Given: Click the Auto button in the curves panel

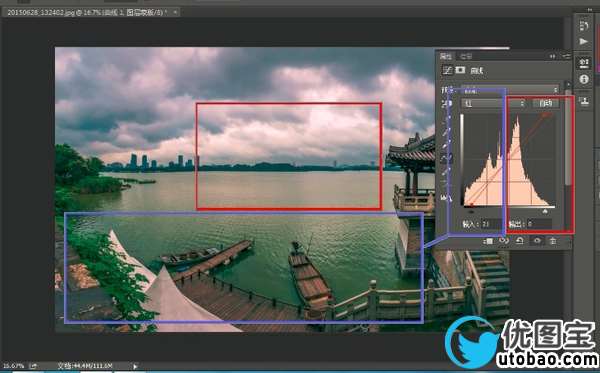Looking at the screenshot, I should tap(546, 103).
